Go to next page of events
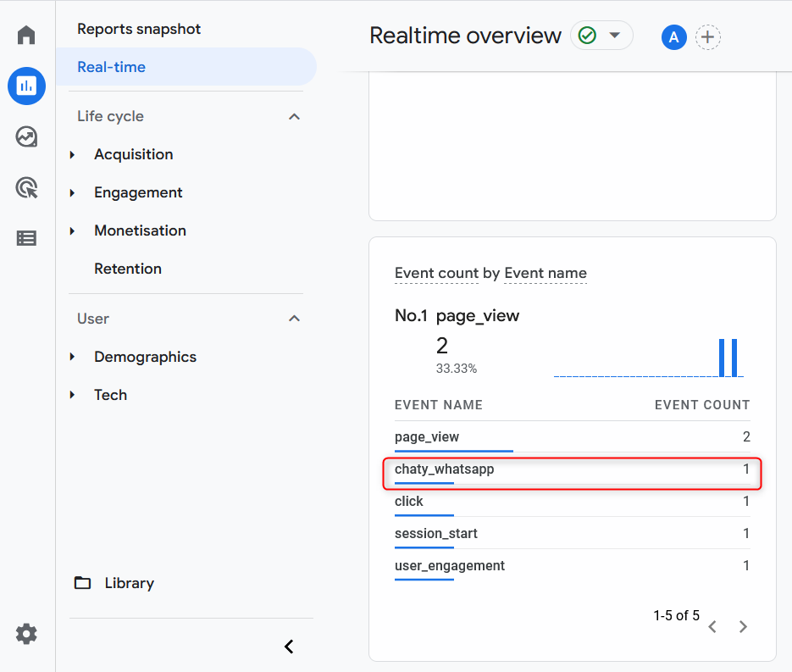The image size is (792, 672). (743, 627)
